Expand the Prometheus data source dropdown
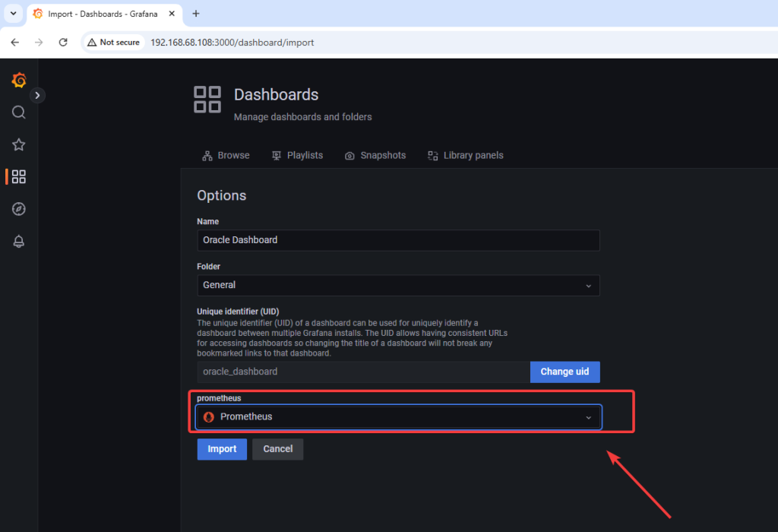Image resolution: width=778 pixels, height=532 pixels. 397,416
